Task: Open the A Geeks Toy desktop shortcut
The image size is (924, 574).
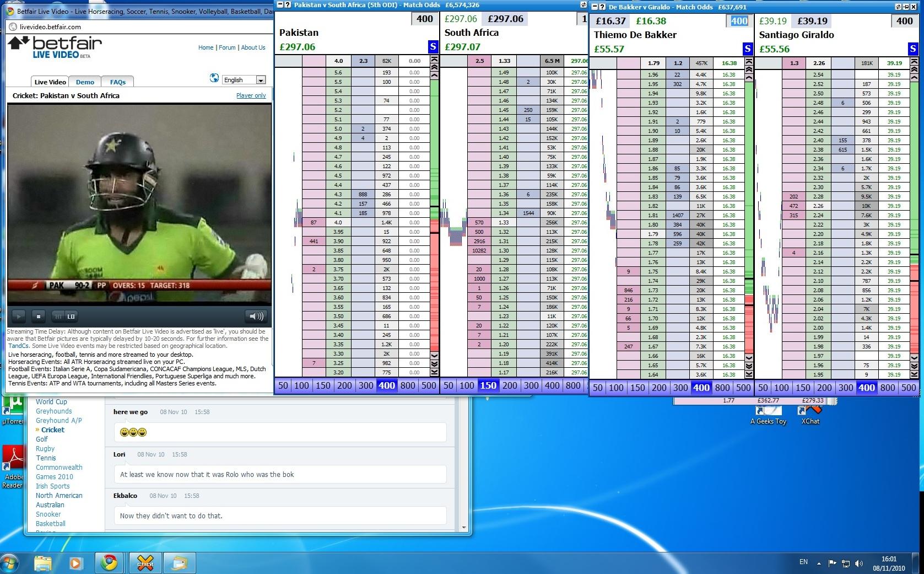Action: 768,415
